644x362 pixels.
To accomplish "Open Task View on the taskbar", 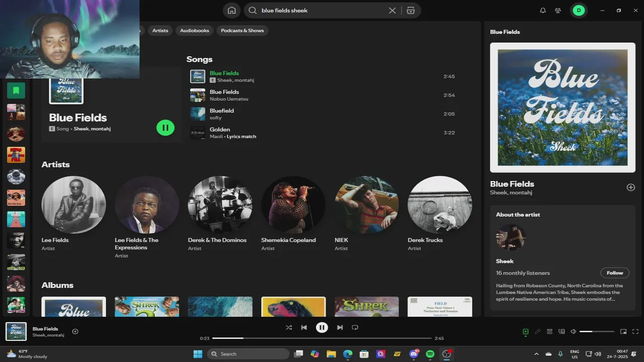I will click(298, 354).
